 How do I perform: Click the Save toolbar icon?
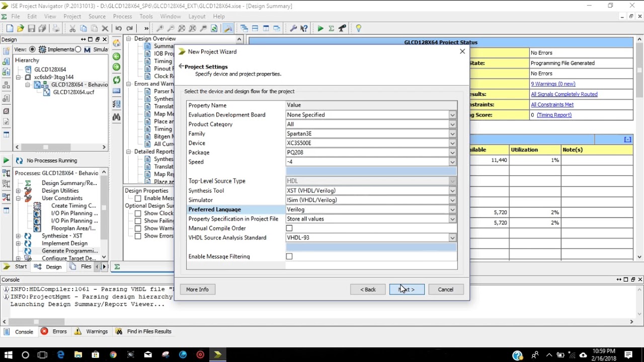(x=31, y=29)
